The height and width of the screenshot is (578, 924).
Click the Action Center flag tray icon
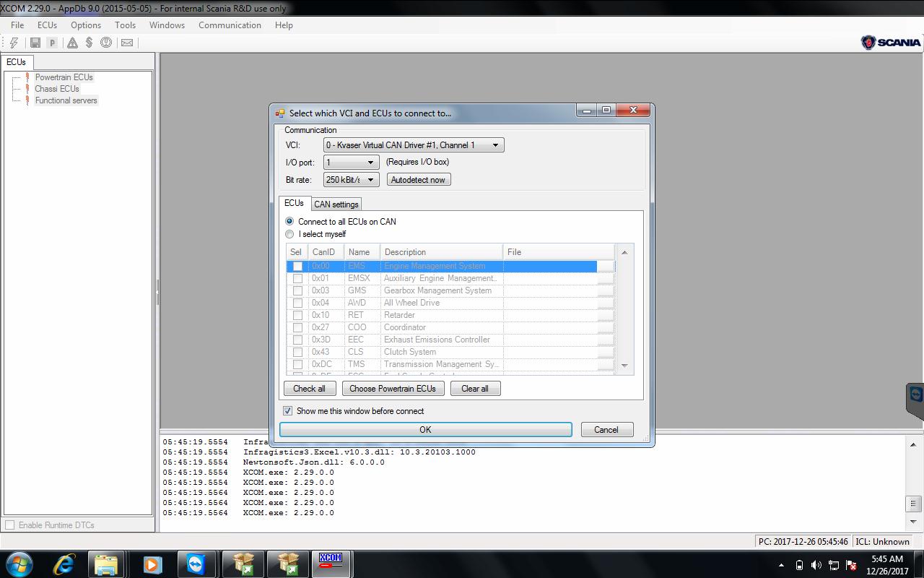(851, 565)
